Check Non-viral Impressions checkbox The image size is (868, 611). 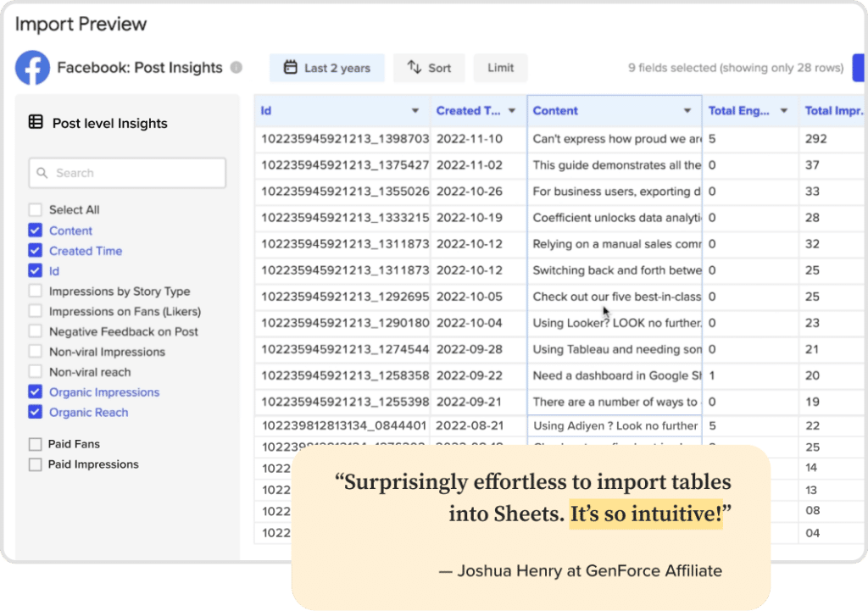35,352
